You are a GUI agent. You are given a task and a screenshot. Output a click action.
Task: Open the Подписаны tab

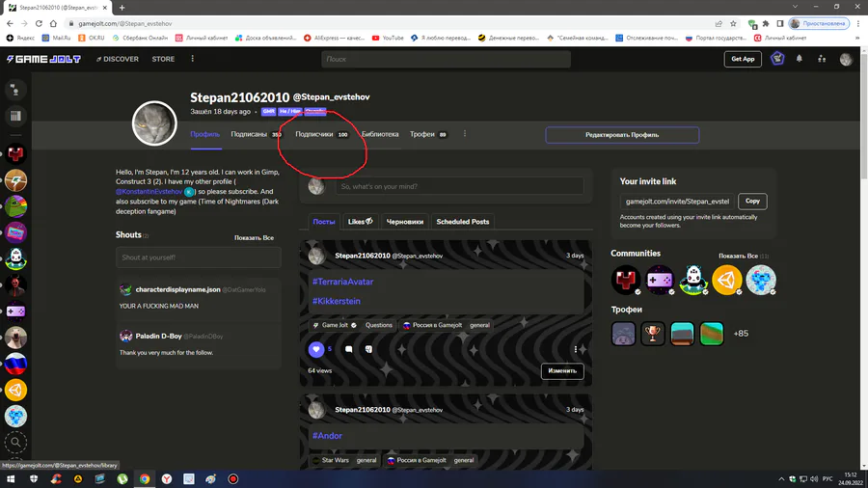(256, 134)
